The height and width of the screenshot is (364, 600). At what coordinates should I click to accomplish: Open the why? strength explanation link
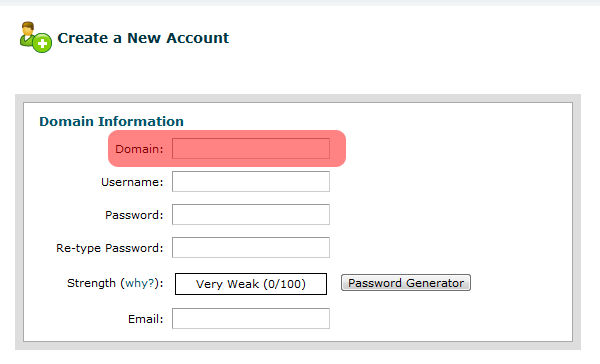click(139, 283)
